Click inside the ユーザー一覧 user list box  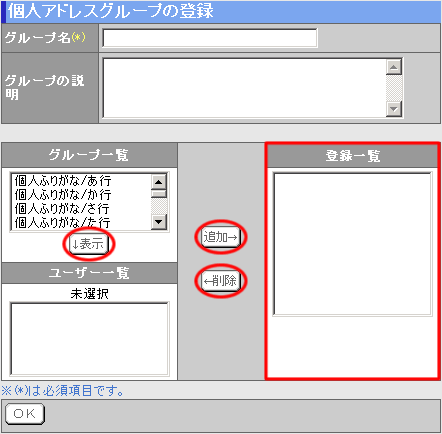[x=90, y=339]
